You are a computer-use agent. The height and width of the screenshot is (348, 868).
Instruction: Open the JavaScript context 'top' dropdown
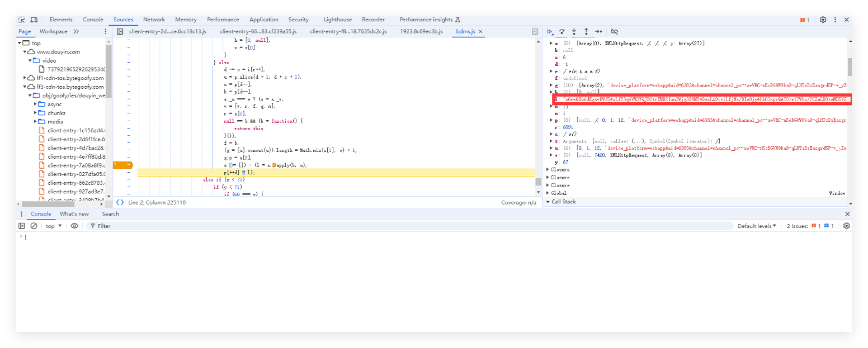54,226
